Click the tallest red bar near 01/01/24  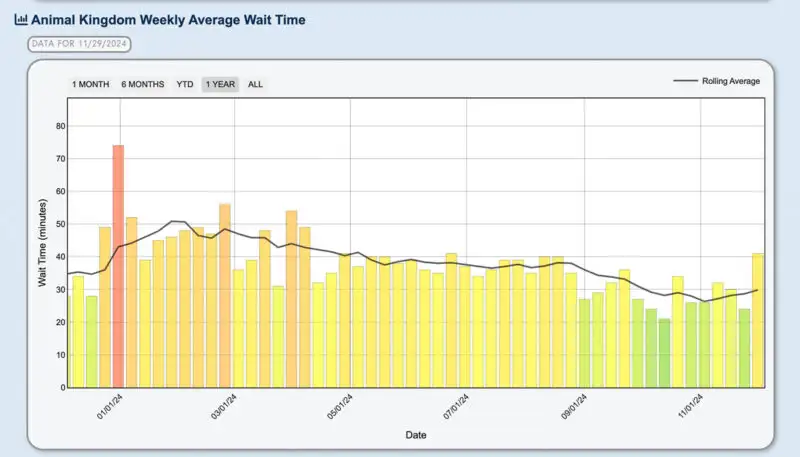tap(118, 266)
